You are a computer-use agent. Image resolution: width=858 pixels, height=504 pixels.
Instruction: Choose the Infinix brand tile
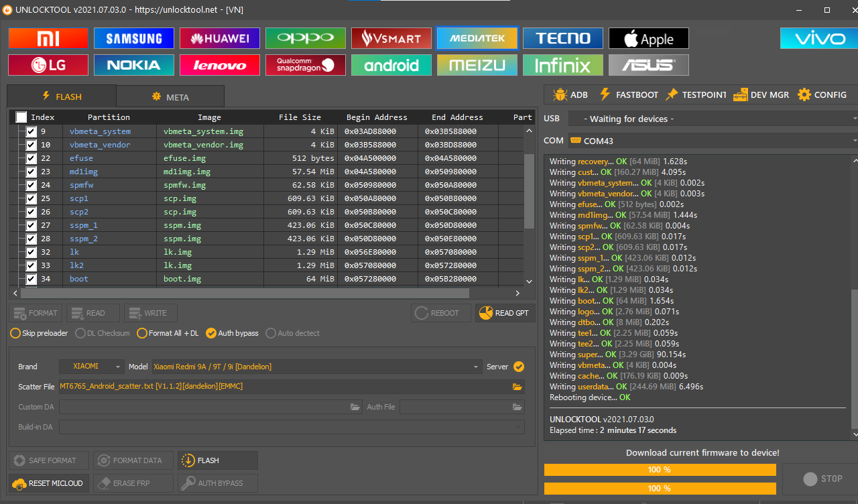click(563, 65)
